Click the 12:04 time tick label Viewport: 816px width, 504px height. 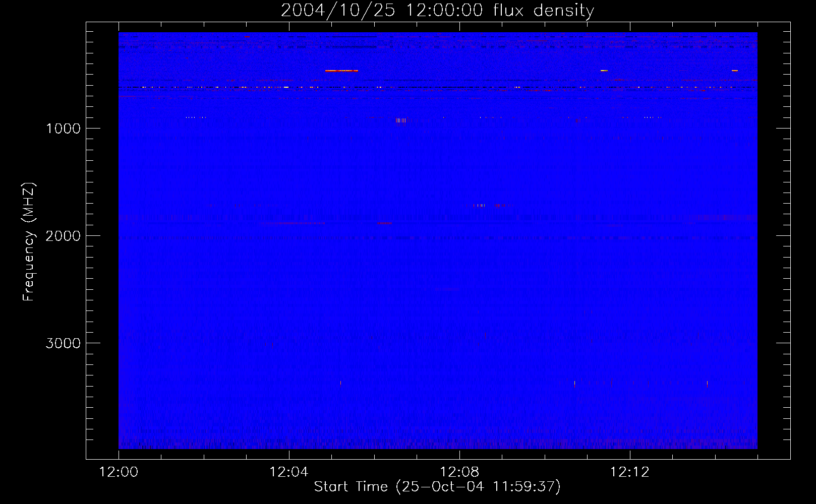coord(289,472)
